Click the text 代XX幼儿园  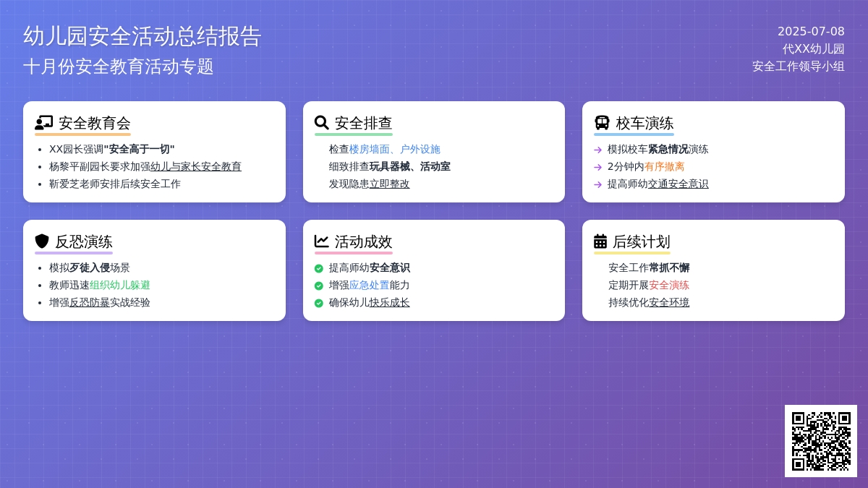coord(814,48)
